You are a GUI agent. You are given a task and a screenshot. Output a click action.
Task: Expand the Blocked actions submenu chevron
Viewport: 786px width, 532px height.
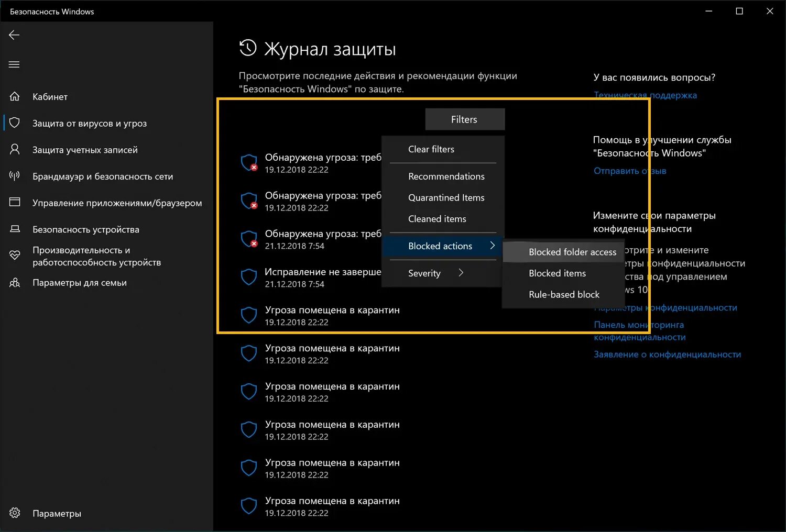pyautogui.click(x=492, y=245)
